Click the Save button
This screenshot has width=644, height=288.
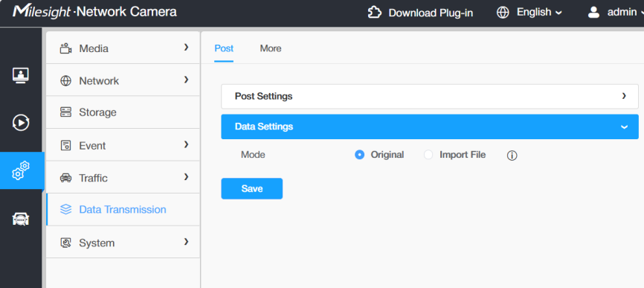[x=252, y=188]
